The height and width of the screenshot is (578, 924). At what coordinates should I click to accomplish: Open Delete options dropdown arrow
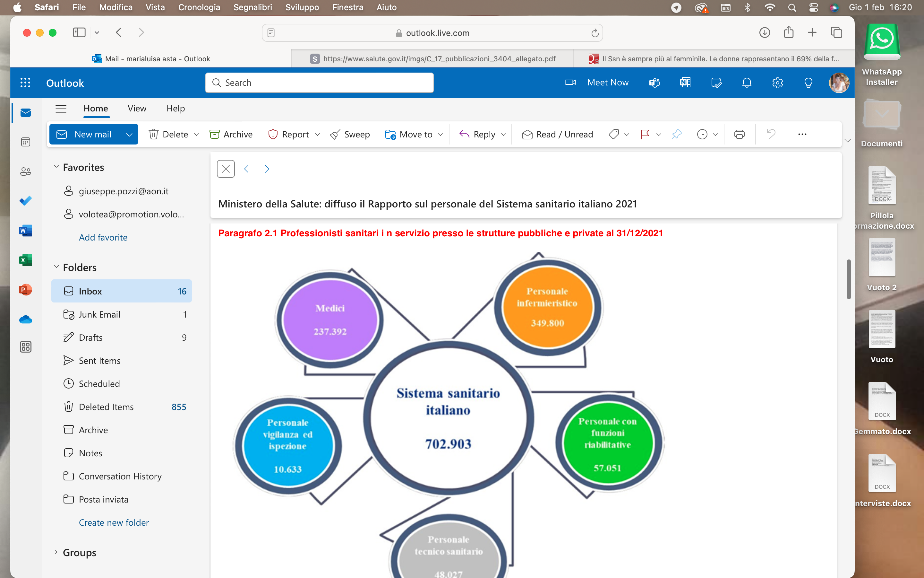pyautogui.click(x=197, y=134)
